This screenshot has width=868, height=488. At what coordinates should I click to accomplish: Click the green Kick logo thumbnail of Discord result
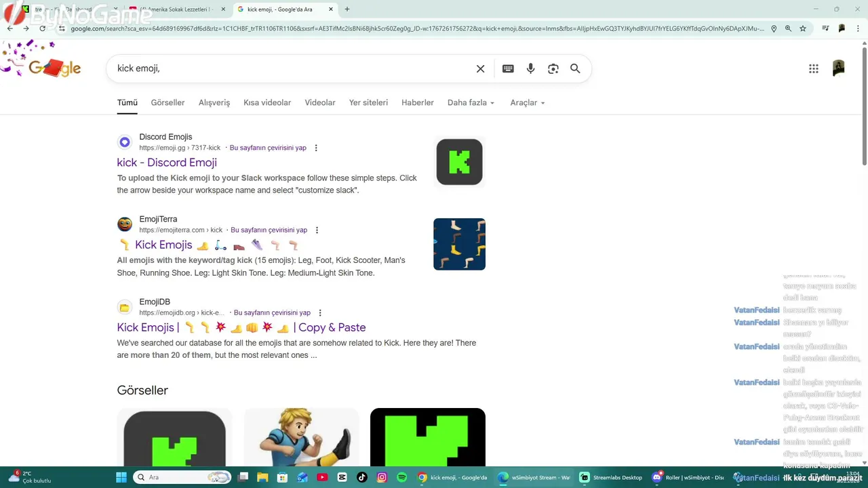point(459,162)
